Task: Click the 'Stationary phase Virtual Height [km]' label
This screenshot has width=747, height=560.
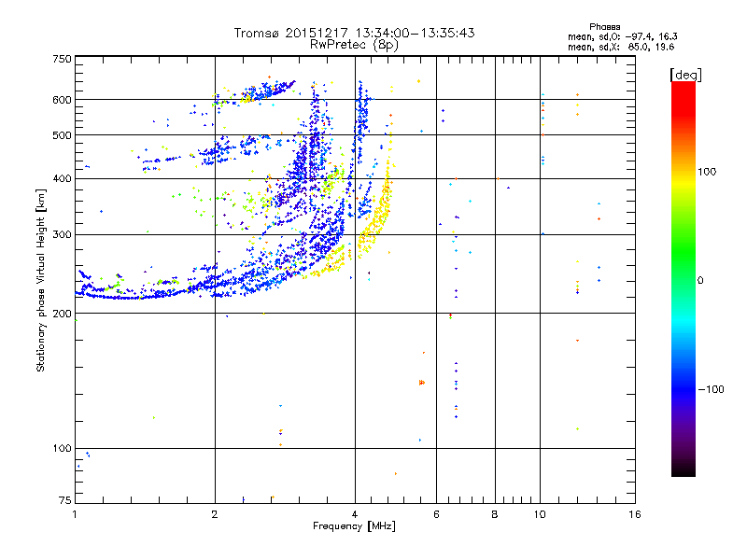Action: 41,280
